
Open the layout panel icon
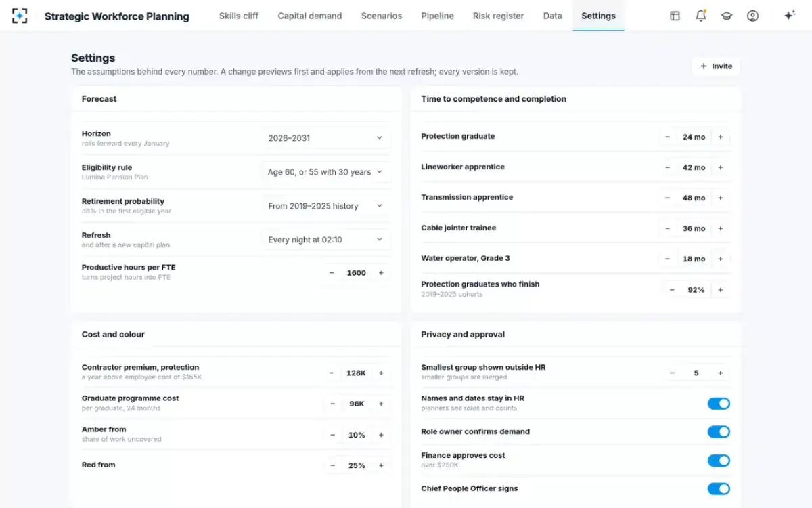pyautogui.click(x=675, y=16)
